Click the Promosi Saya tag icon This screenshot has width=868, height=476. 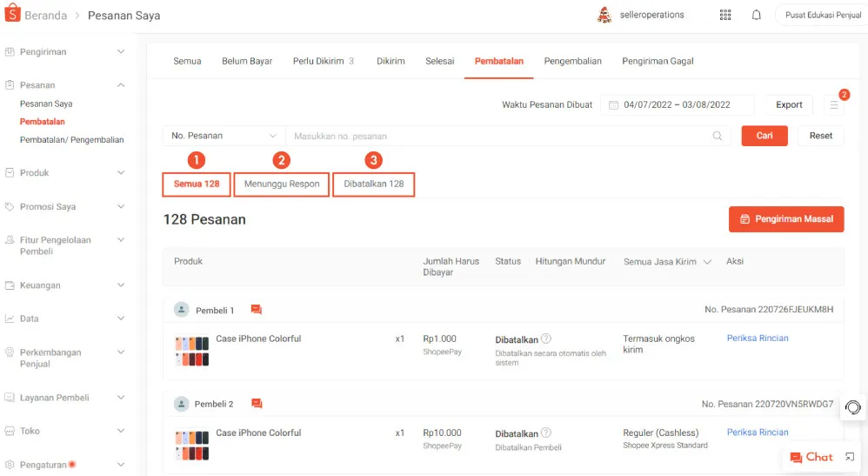point(10,207)
